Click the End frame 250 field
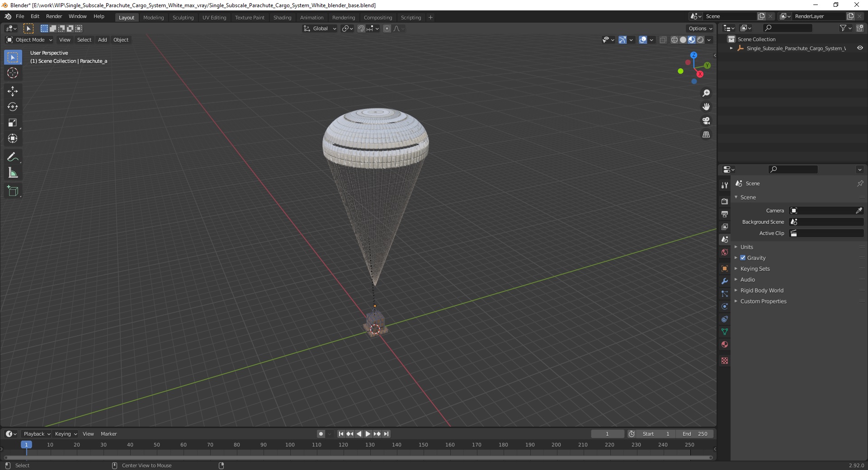This screenshot has width=868, height=470. 695,434
